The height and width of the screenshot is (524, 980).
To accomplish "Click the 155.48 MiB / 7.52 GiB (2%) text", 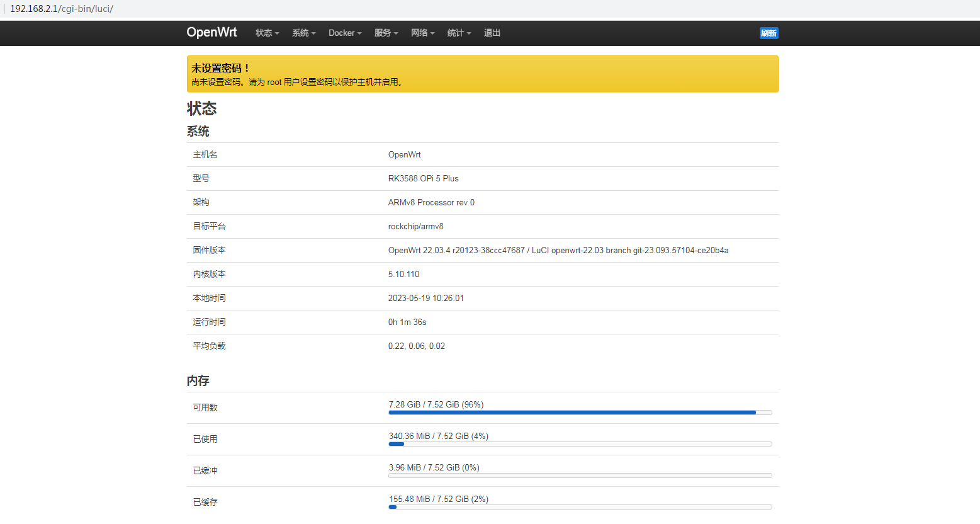I will point(439,499).
